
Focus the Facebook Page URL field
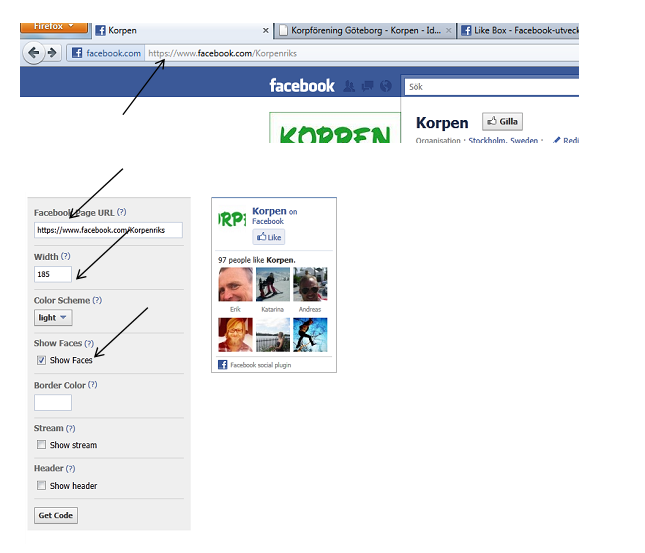click(108, 230)
